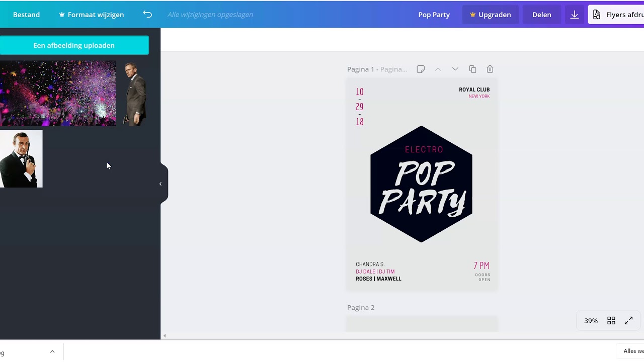Click the Pagina 2 label
This screenshot has height=362, width=644.
[361, 308]
